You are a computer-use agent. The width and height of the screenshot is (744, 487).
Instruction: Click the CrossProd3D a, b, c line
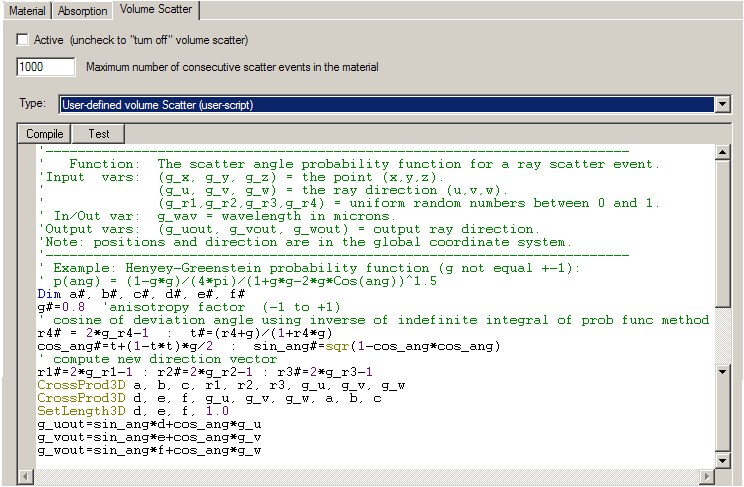pos(200,385)
